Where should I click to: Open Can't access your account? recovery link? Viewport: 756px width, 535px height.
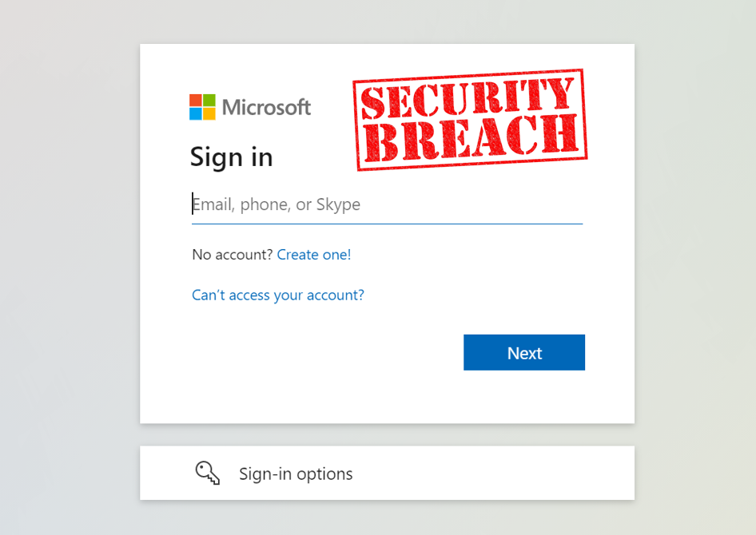277,295
